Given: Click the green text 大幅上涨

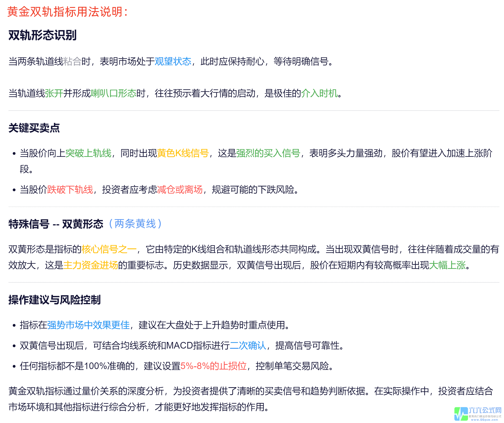Looking at the screenshot, I should click(447, 265).
